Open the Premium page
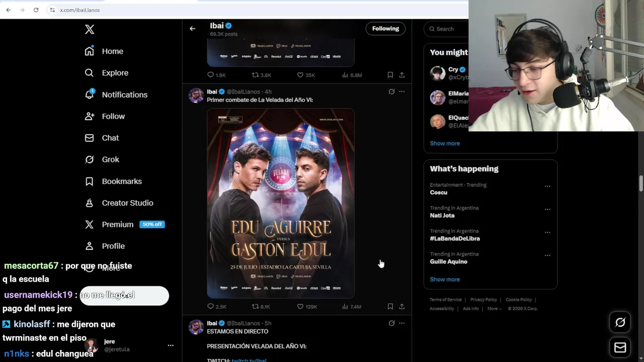644x362 pixels. click(x=109, y=224)
